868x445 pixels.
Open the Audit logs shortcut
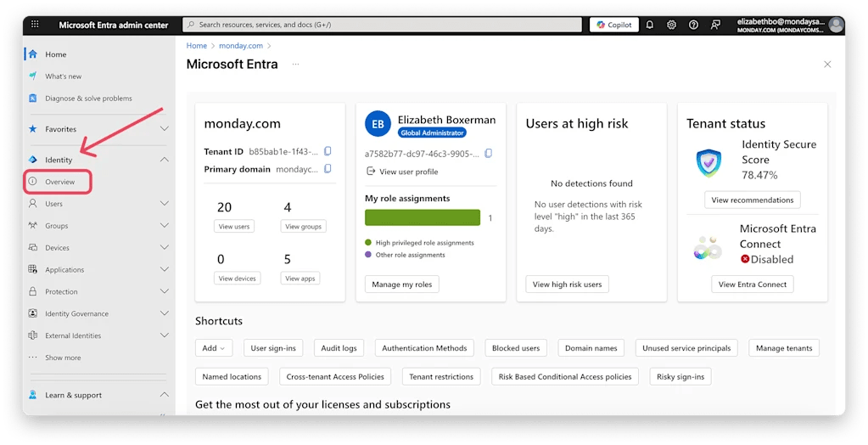click(x=339, y=348)
